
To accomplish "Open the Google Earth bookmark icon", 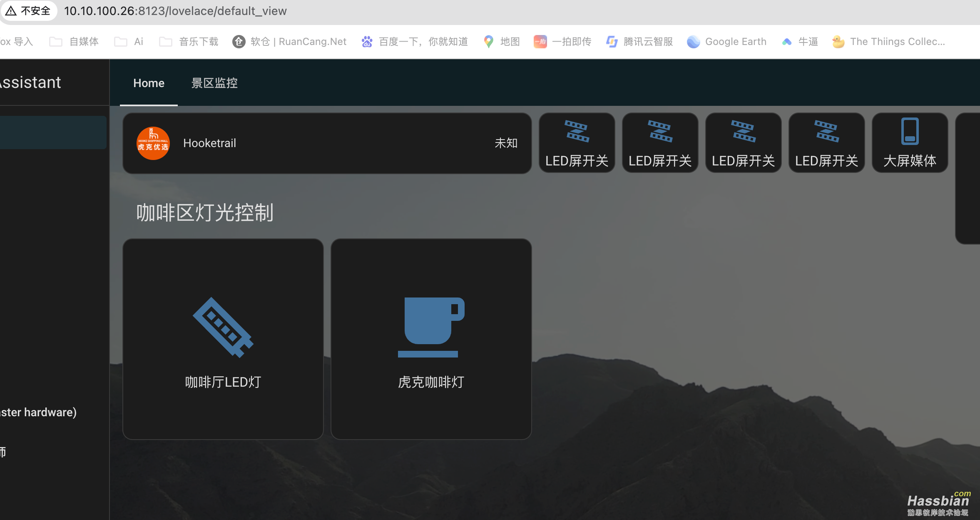I will [x=693, y=41].
